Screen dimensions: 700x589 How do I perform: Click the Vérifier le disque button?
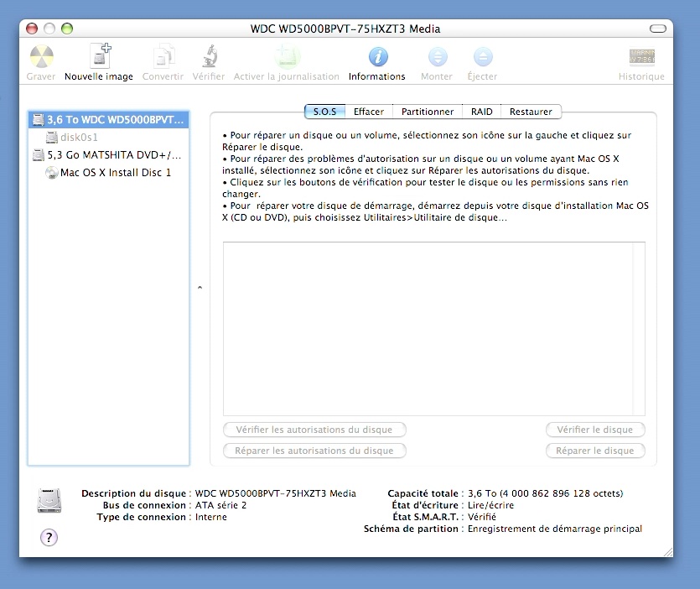(595, 430)
